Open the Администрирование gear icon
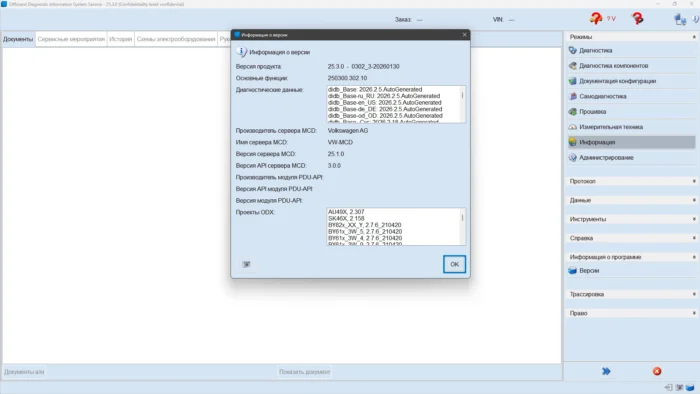700x394 pixels. point(573,158)
